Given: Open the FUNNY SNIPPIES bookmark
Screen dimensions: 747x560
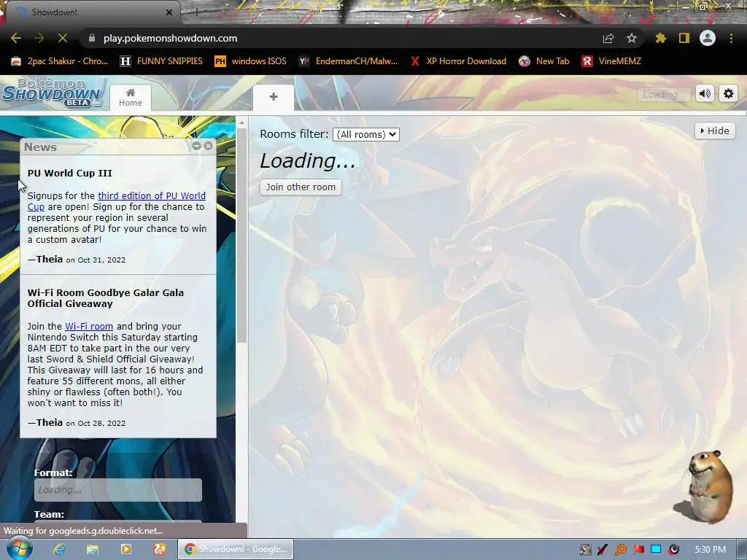Looking at the screenshot, I should [x=161, y=61].
